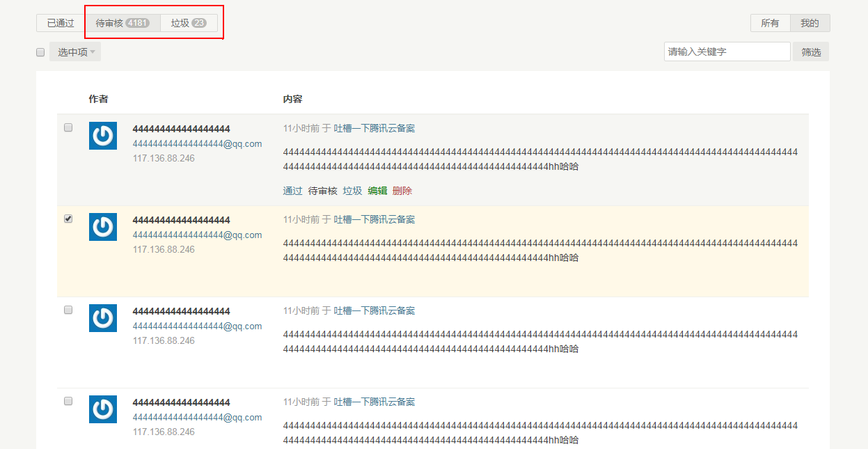Click the last visible comment's avatar icon
Image resolution: width=868 pixels, height=449 pixels.
coord(102,409)
